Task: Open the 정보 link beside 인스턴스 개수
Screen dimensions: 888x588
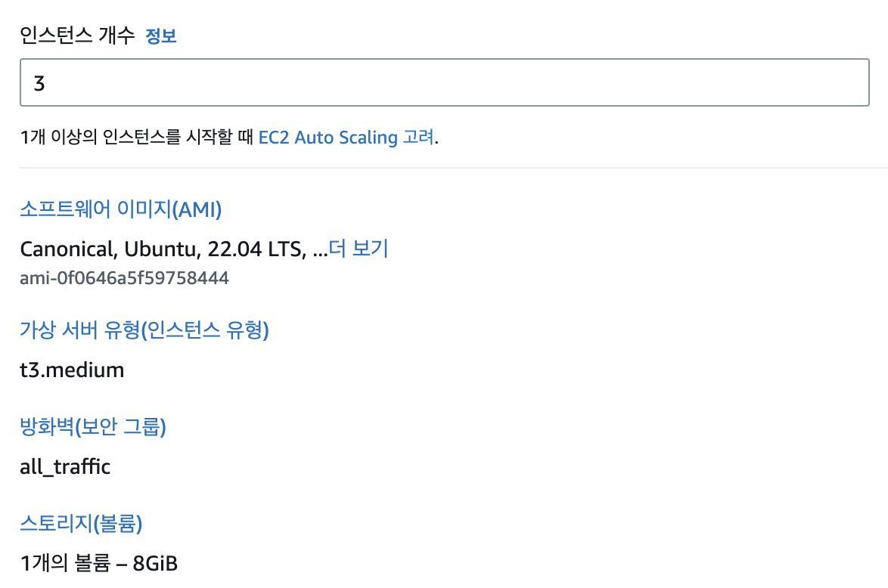Action: coord(160,36)
